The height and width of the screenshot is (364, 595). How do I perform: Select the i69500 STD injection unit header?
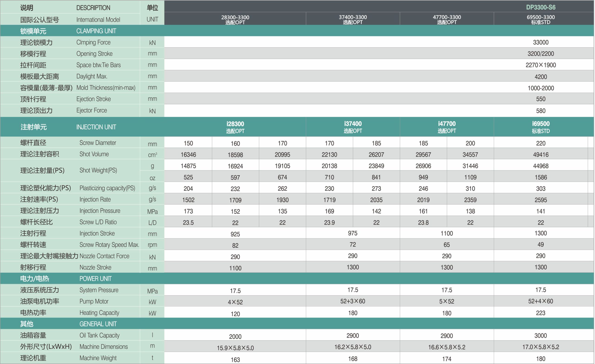tap(541, 127)
